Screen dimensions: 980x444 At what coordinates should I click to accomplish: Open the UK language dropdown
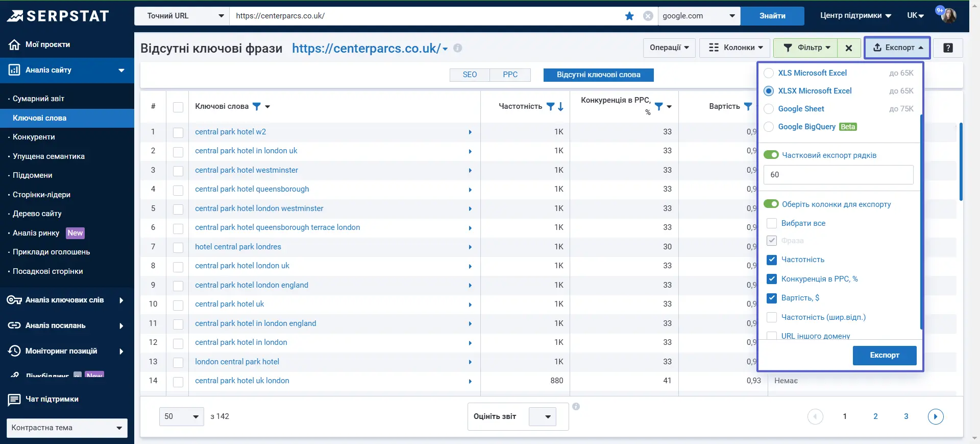pos(916,16)
